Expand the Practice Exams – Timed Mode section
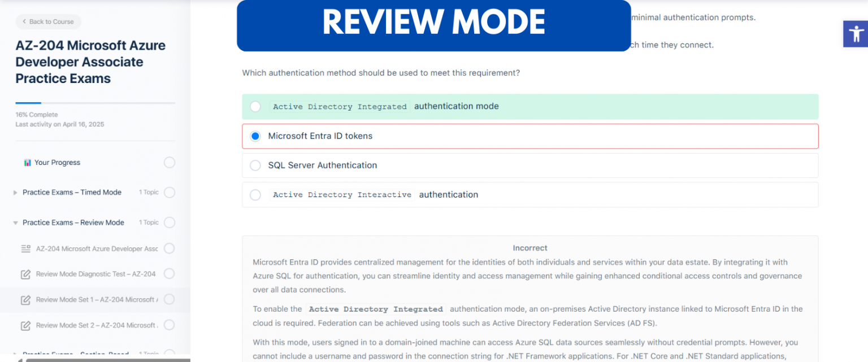868x362 pixels. point(15,192)
